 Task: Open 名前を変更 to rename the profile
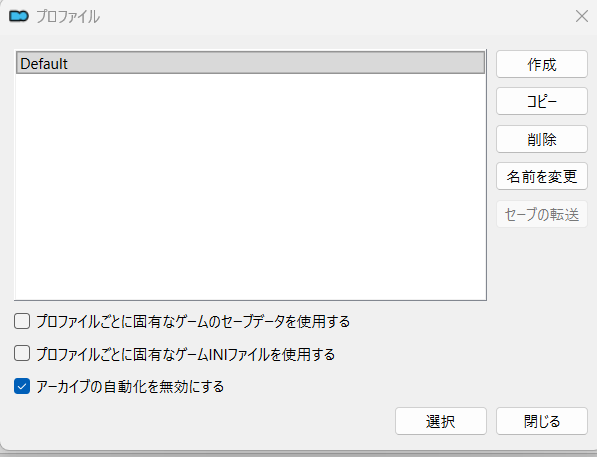(x=541, y=176)
